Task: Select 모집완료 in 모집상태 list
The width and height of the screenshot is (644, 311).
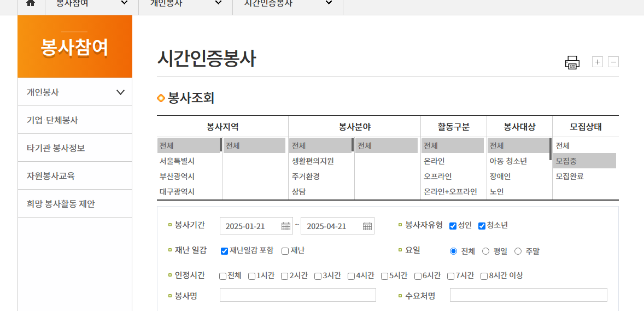Action: coord(584,176)
